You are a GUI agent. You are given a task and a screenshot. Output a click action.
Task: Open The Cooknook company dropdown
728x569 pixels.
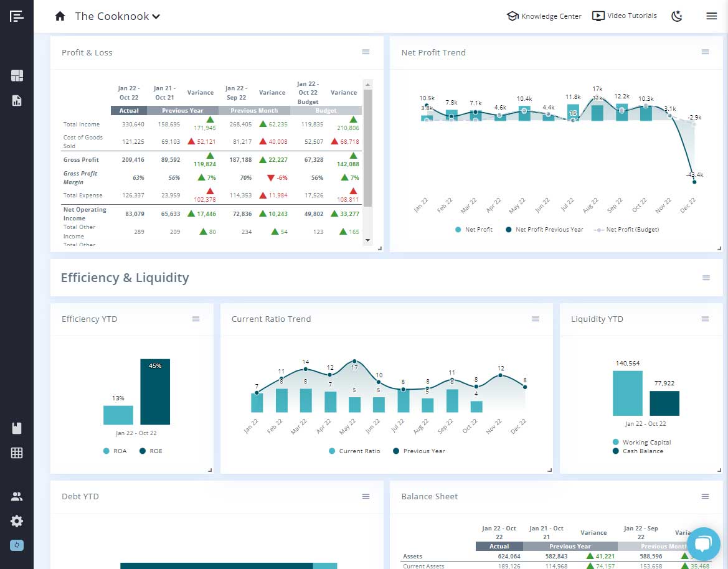point(118,16)
